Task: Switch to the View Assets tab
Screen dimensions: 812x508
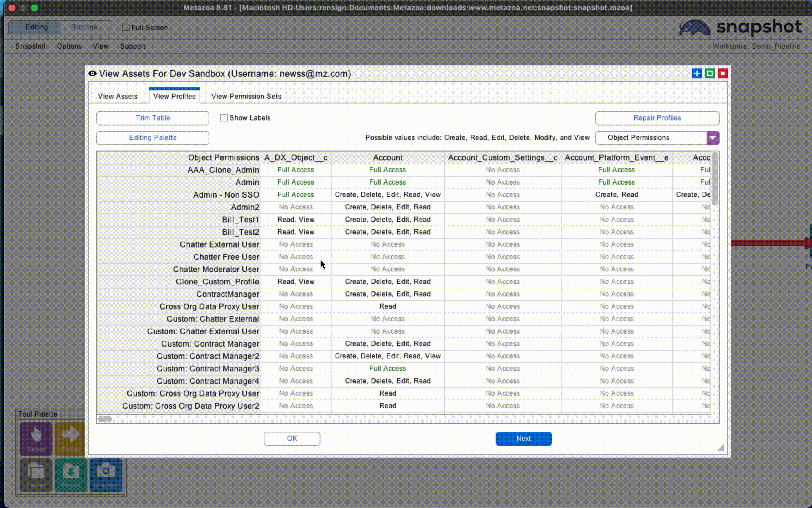Action: click(x=118, y=96)
